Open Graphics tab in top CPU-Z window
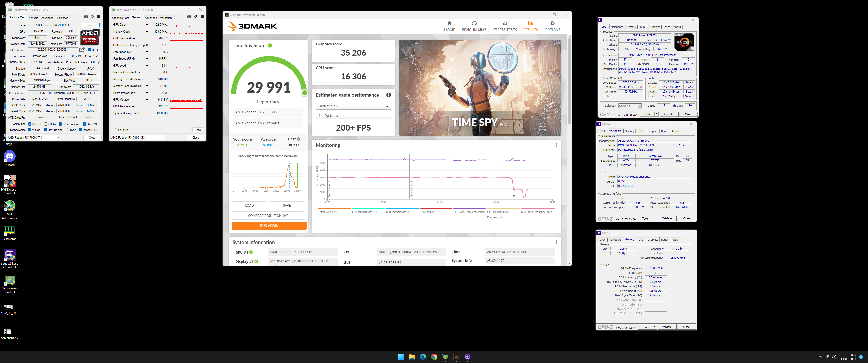Image resolution: width=868 pixels, height=363 pixels. pyautogui.click(x=654, y=27)
